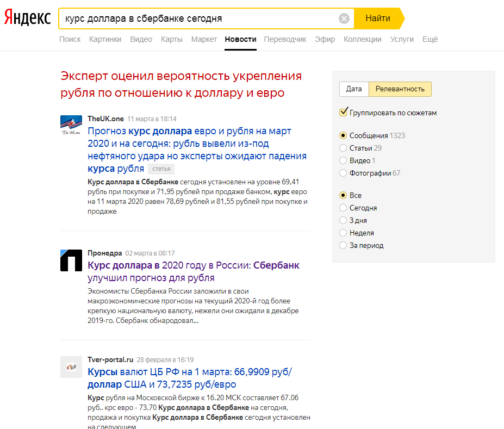The height and width of the screenshot is (429, 504).
Task: Toggle Группировать по сюжетам checkbox
Action: coord(343,112)
